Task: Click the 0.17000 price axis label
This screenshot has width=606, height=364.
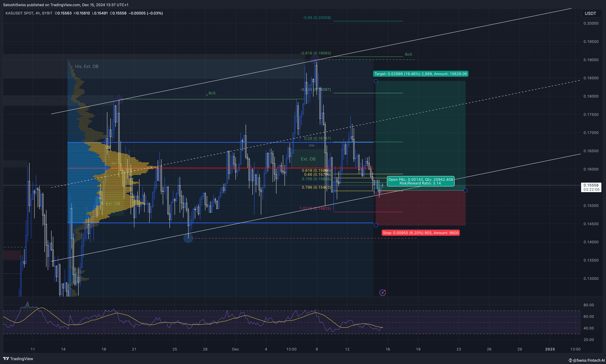Action: [x=591, y=133]
